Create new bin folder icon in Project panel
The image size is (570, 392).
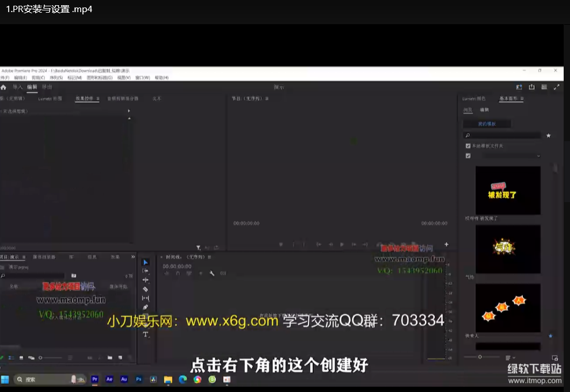(110, 358)
